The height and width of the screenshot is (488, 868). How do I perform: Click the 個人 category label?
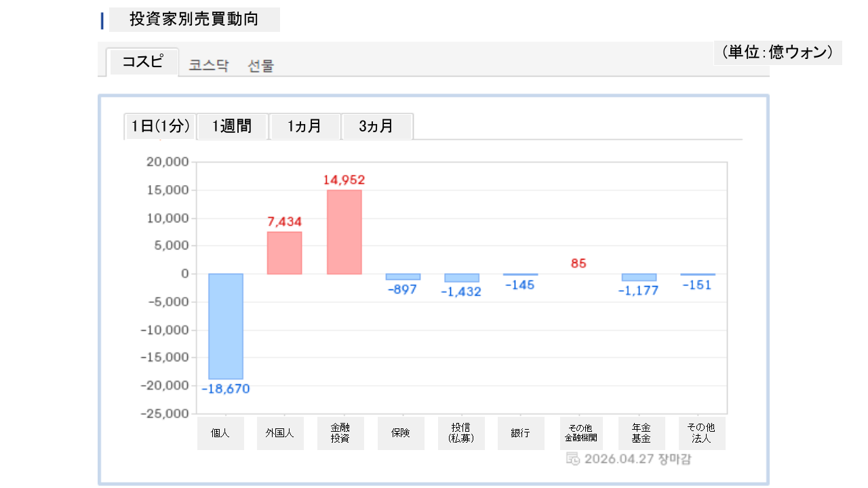coord(220,433)
